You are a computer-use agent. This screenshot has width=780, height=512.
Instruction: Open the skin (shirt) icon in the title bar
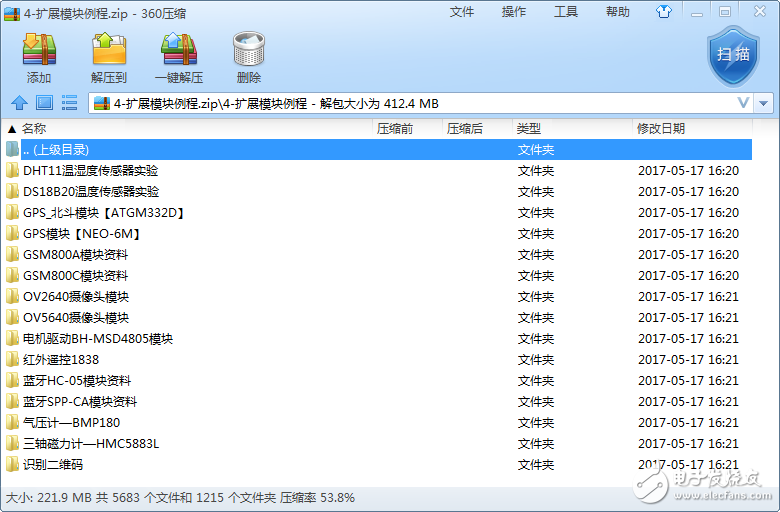click(691, 12)
